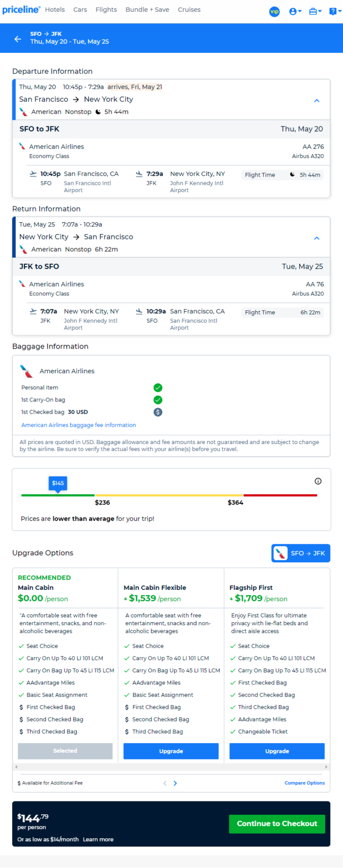Screen dimensions: 343x868
Task: Open American Airlines baggage fee information link
Action: (x=78, y=425)
